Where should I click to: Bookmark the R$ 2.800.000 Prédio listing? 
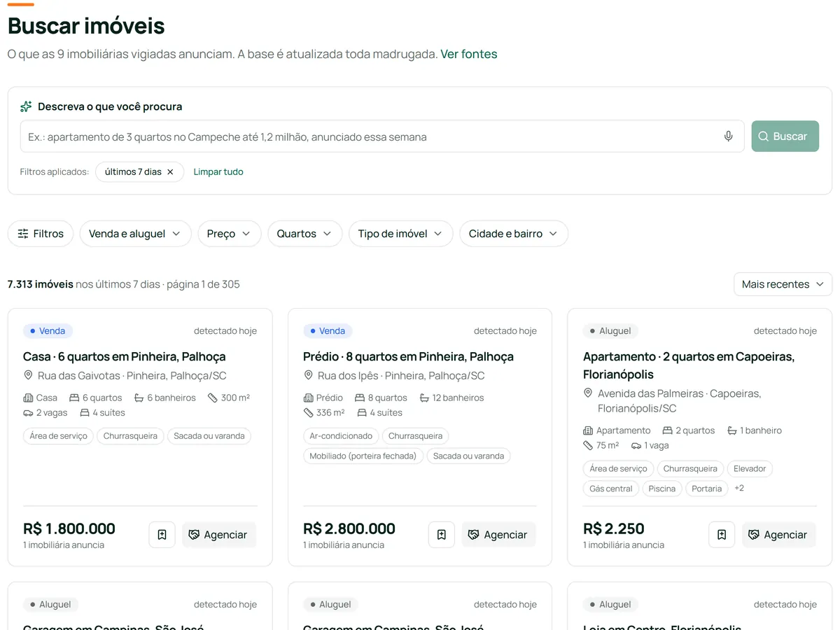[x=442, y=535]
